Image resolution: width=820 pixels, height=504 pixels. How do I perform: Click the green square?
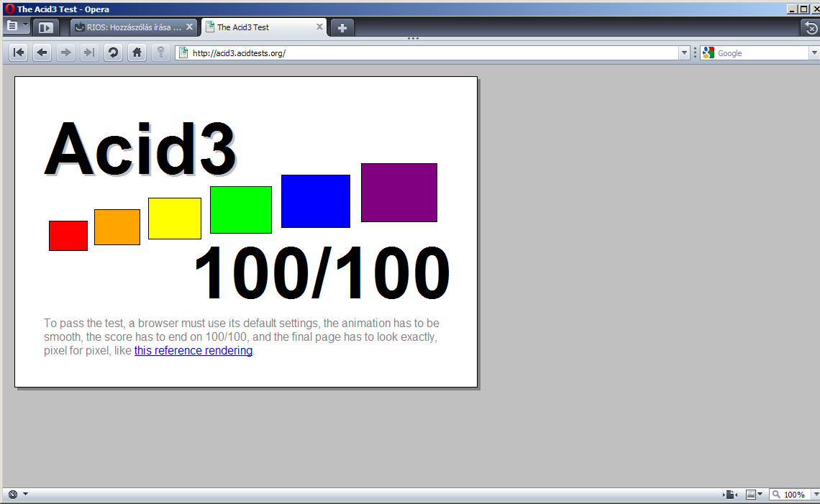pyautogui.click(x=241, y=210)
